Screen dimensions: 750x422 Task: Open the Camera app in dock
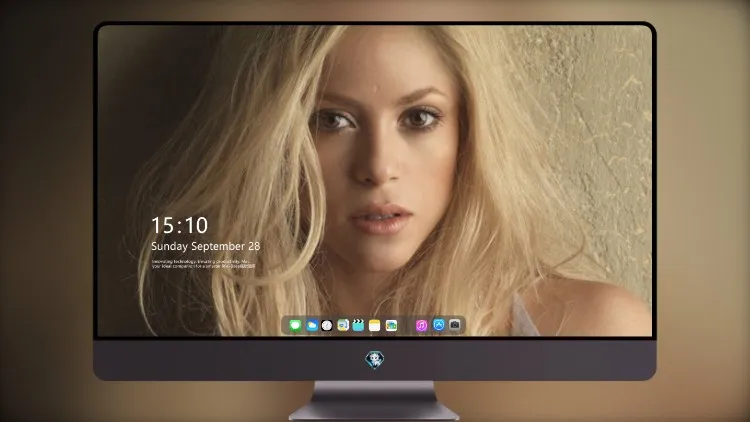tap(454, 325)
